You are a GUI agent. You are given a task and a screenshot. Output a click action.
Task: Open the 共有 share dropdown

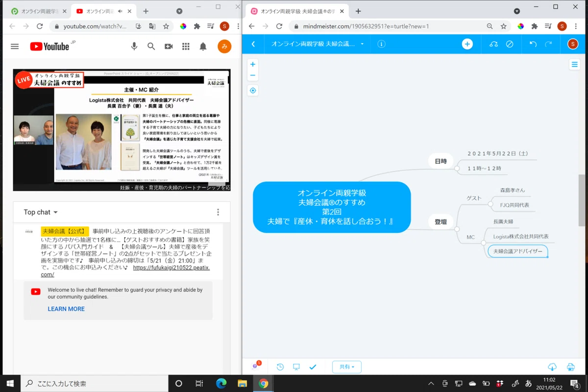[347, 367]
